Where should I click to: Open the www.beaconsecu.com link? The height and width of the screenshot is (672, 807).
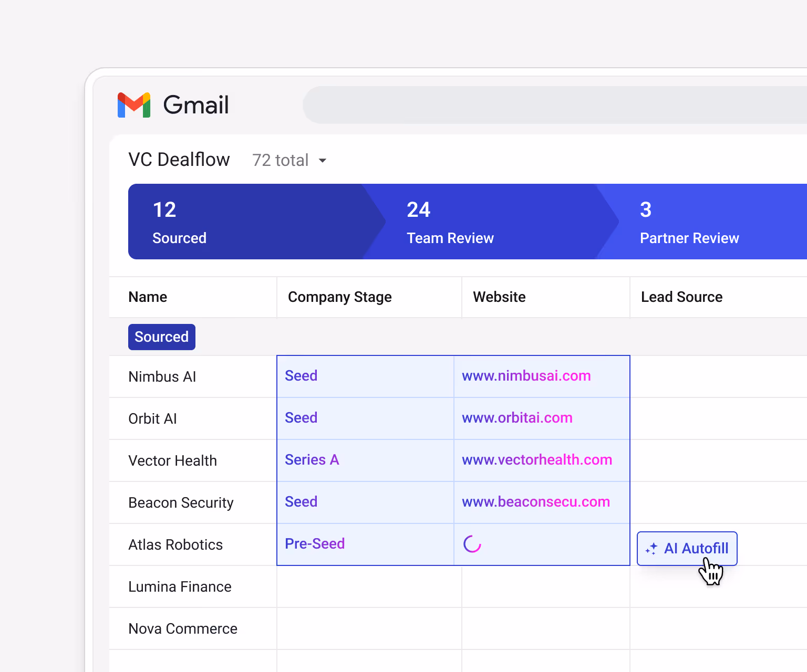click(536, 502)
